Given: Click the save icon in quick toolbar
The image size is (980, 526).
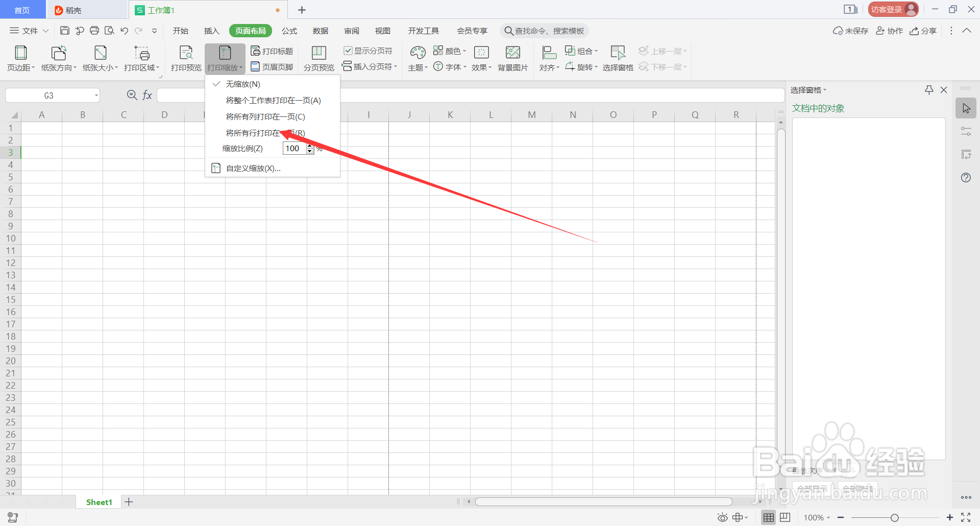Looking at the screenshot, I should [65, 31].
